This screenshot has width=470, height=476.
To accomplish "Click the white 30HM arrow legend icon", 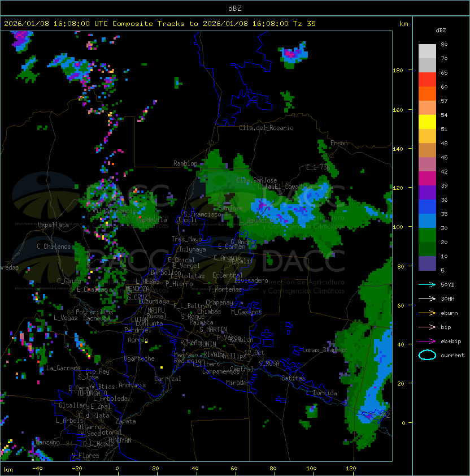I will tap(427, 299).
